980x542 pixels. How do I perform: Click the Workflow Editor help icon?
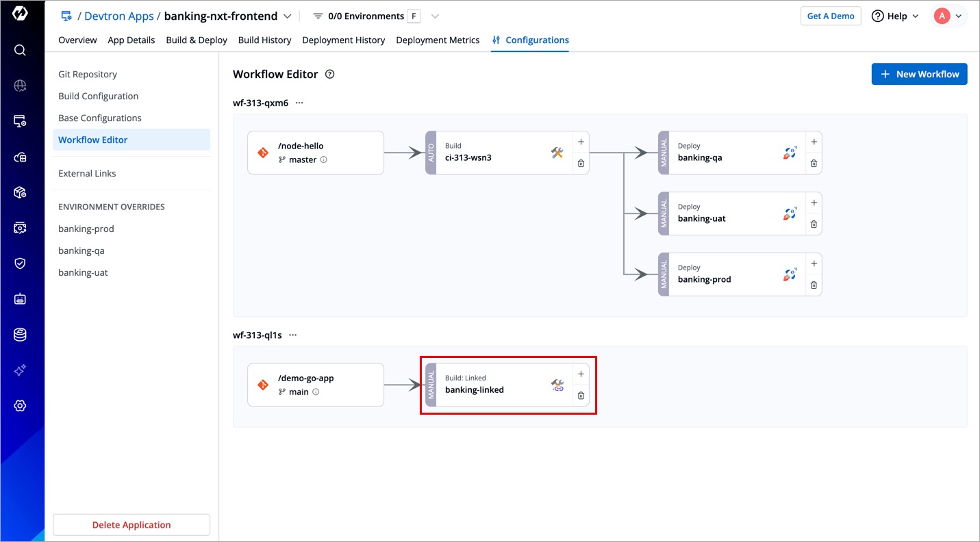click(x=329, y=75)
